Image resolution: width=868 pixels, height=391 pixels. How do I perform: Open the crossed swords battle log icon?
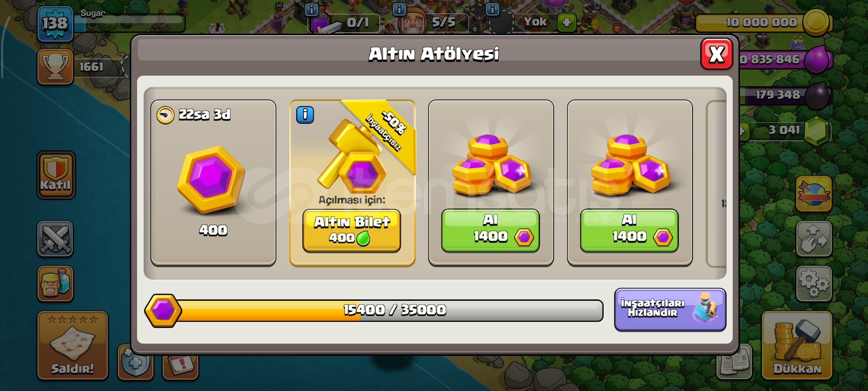pos(55,239)
